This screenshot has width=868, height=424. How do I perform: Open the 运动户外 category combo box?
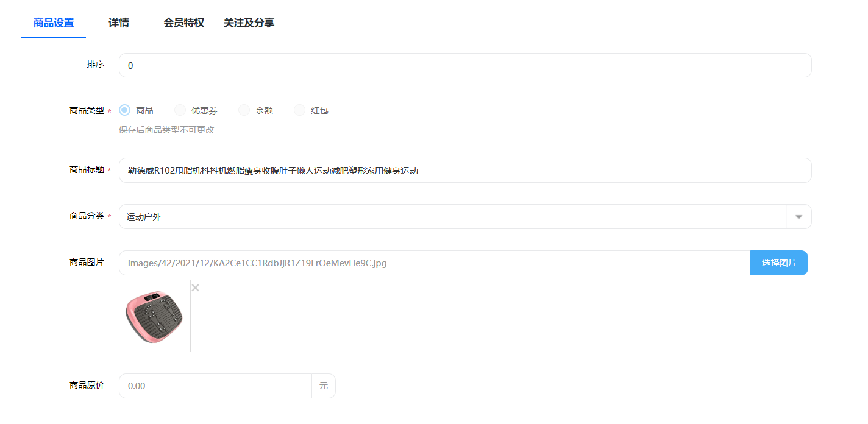[451, 217]
